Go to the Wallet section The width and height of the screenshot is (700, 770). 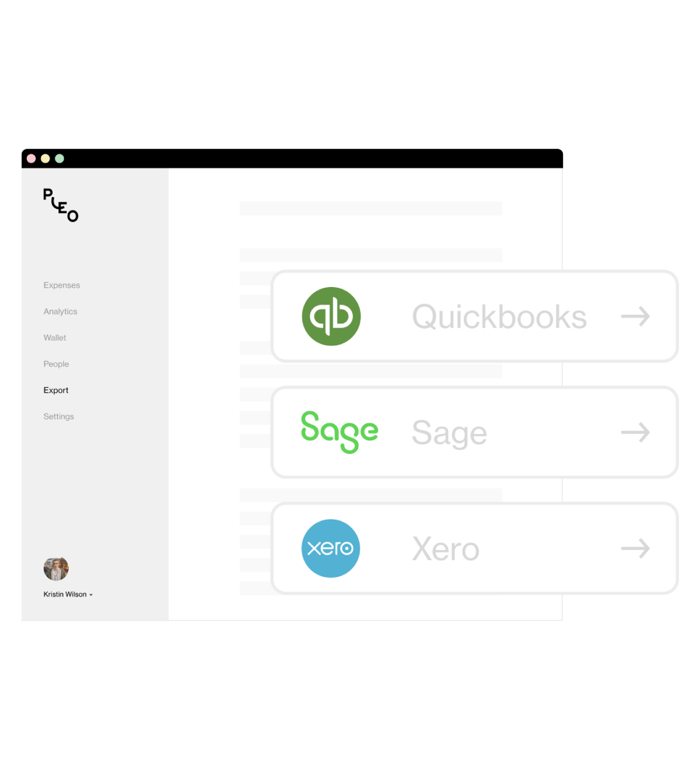point(55,338)
